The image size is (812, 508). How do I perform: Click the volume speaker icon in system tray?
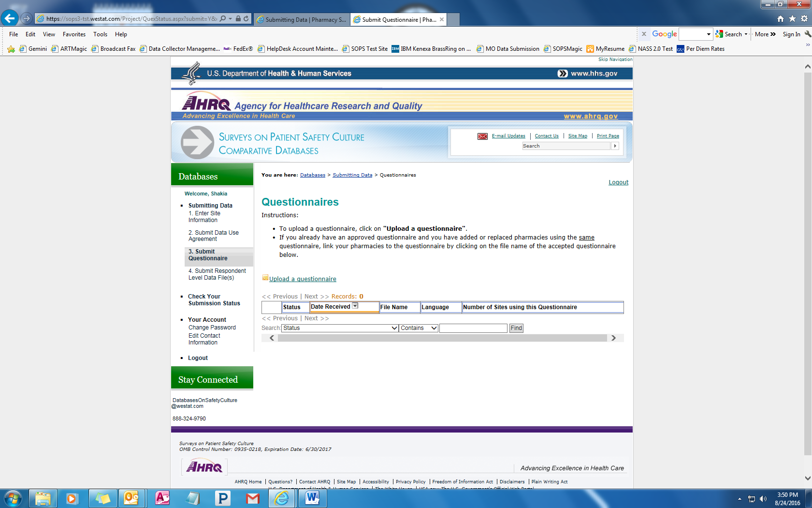click(763, 499)
